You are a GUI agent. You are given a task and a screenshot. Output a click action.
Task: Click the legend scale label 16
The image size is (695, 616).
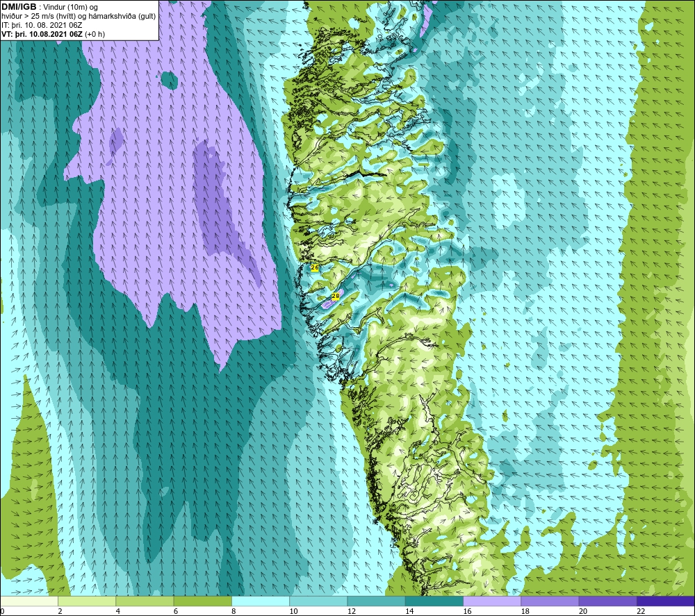pyautogui.click(x=467, y=611)
